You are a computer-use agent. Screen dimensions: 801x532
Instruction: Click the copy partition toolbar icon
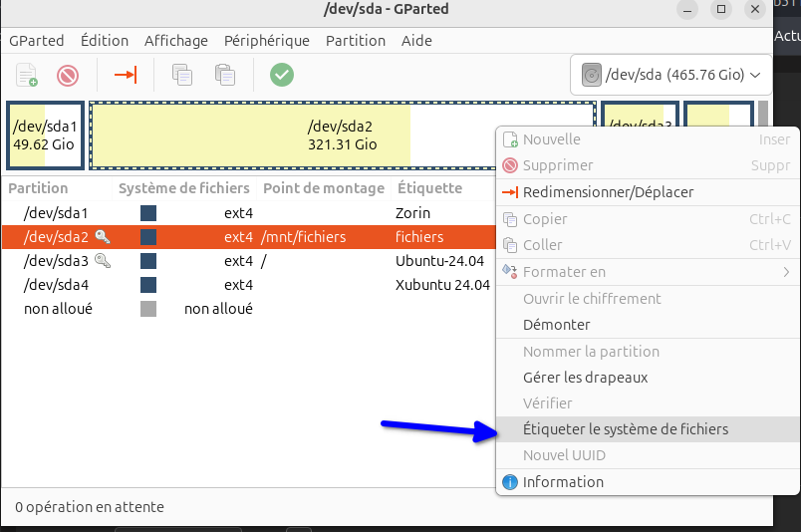(181, 75)
